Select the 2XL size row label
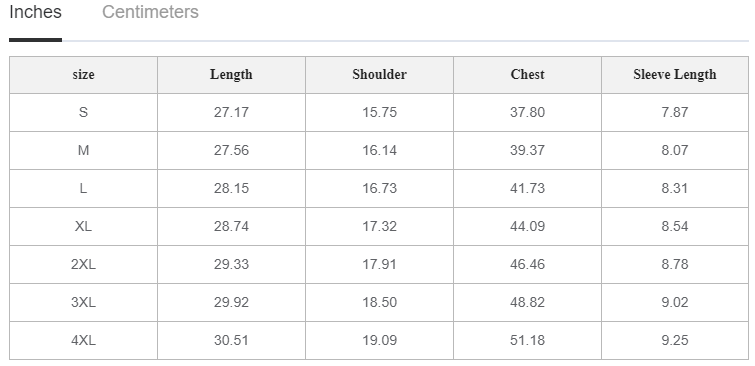 click(x=83, y=264)
